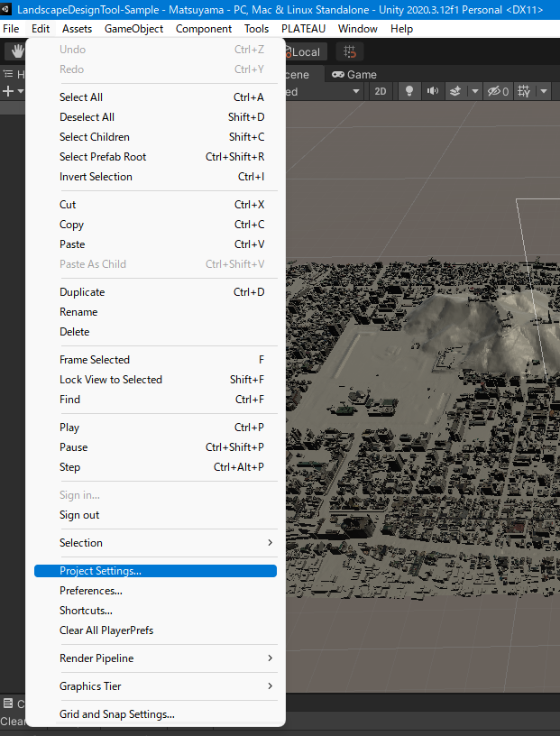Toggle scene lighting bulb icon
560x736 pixels.
click(x=409, y=91)
